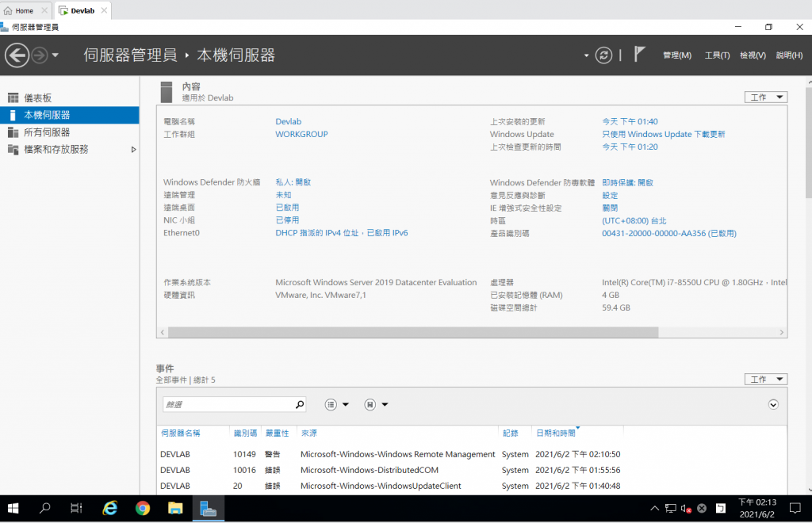Select 所有伺服器 in the sidebar
Image resolution: width=812 pixels, height=523 pixels.
click(x=70, y=132)
